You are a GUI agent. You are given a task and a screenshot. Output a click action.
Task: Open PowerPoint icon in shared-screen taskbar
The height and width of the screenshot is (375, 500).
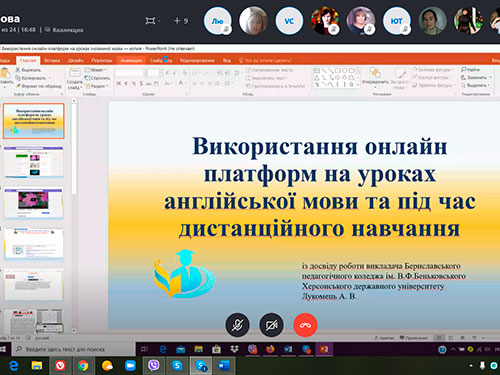point(324,349)
